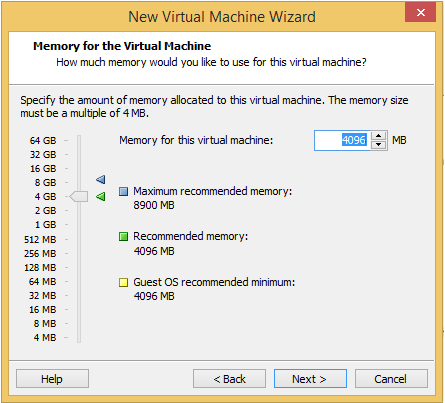The image size is (445, 403).
Task: Go to the next wizard step
Action: (310, 379)
